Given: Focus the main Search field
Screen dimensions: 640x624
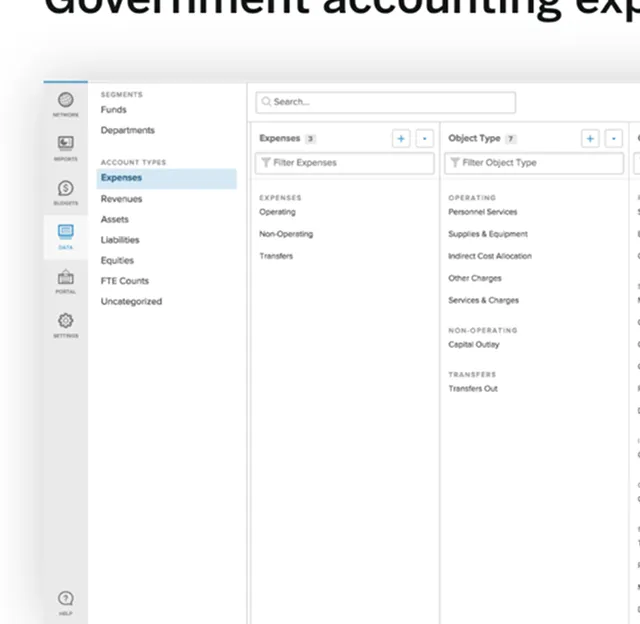Looking at the screenshot, I should pos(386,102).
